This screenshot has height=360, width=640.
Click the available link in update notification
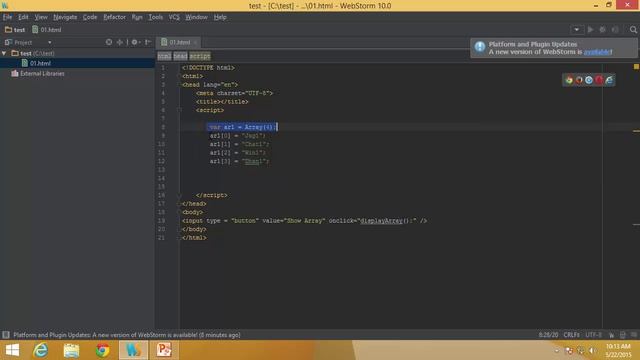point(598,52)
